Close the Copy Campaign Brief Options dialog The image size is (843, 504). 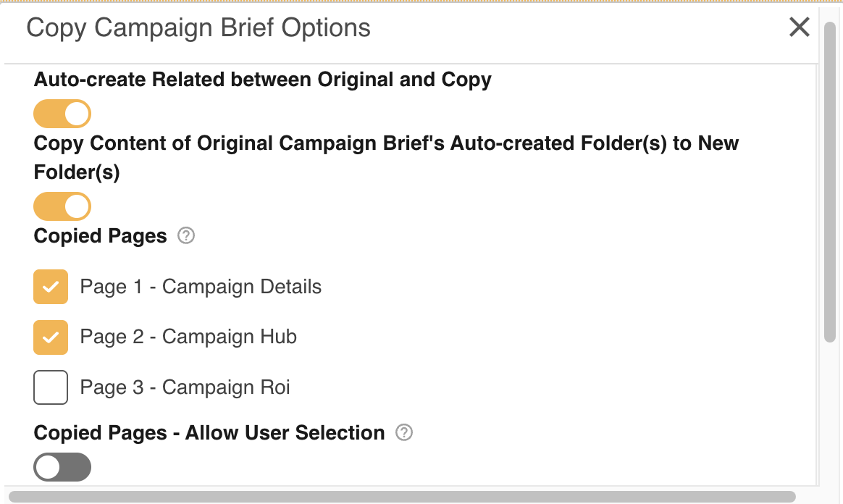tap(799, 27)
